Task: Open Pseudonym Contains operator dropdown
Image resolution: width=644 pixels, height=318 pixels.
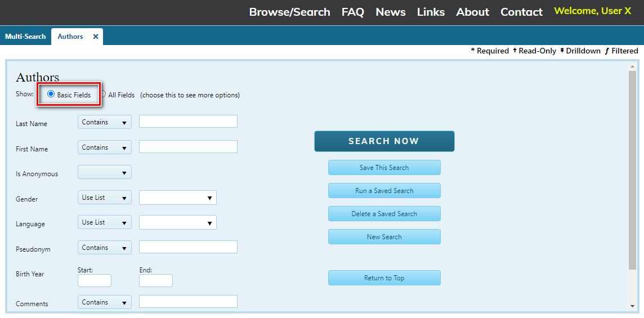Action: click(104, 248)
